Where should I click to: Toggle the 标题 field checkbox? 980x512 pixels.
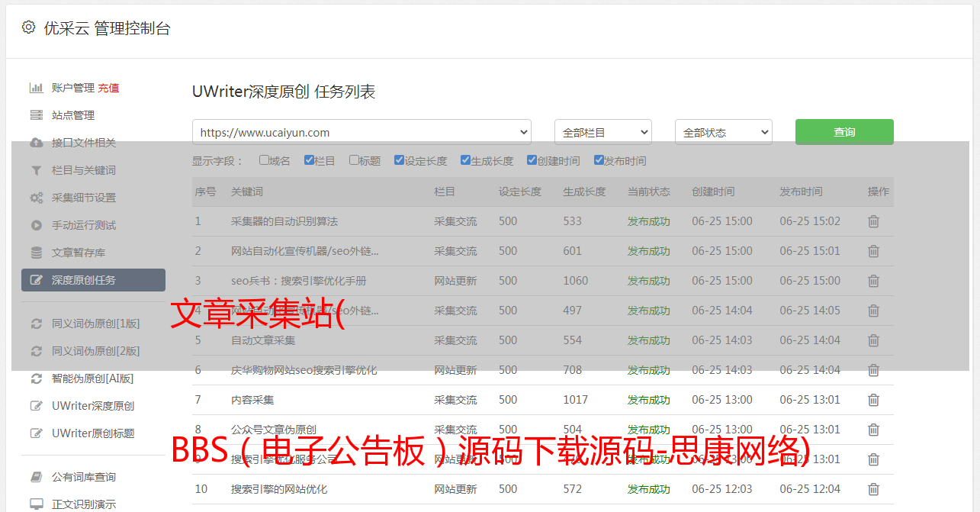(354, 160)
